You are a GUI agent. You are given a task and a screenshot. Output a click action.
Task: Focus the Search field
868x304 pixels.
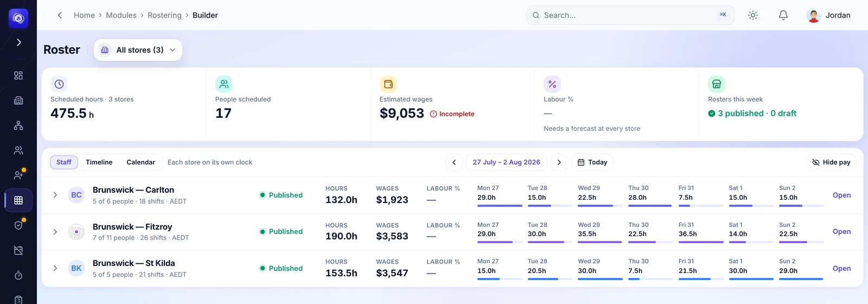(x=630, y=15)
